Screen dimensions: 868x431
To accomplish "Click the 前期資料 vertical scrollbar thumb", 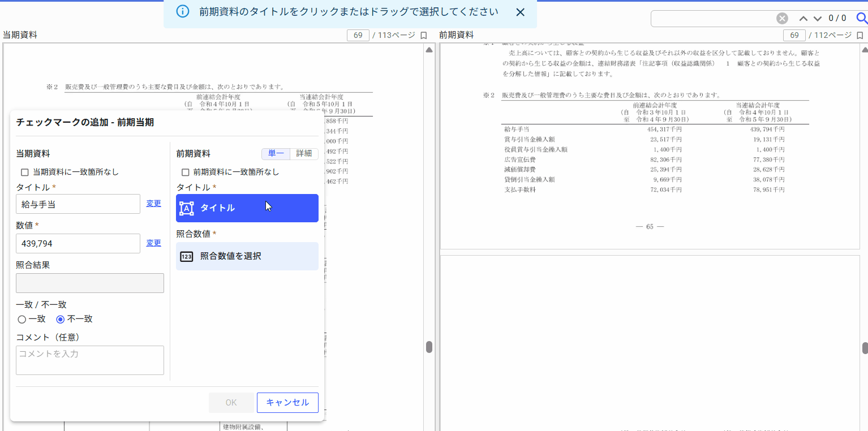I will point(865,348).
